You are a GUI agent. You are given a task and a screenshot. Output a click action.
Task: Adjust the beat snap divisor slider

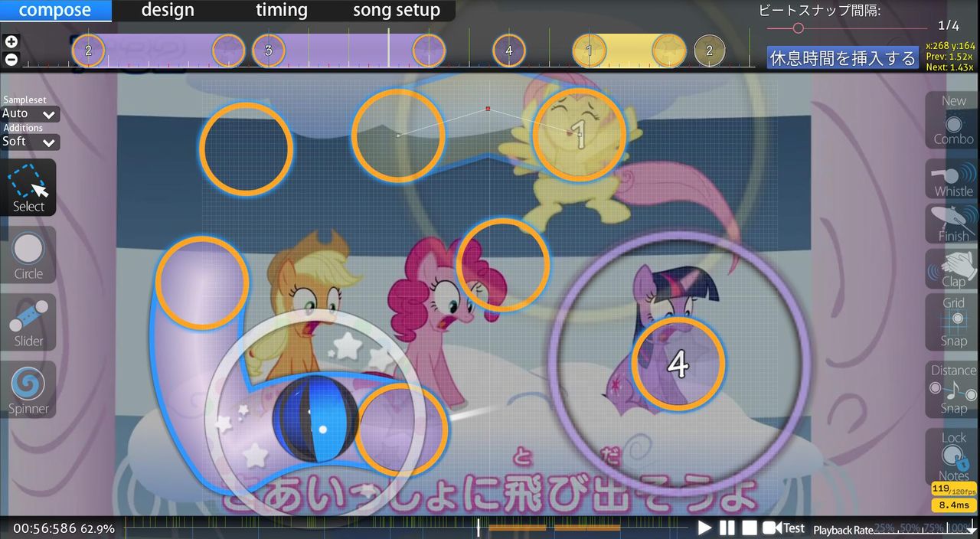pyautogui.click(x=799, y=26)
